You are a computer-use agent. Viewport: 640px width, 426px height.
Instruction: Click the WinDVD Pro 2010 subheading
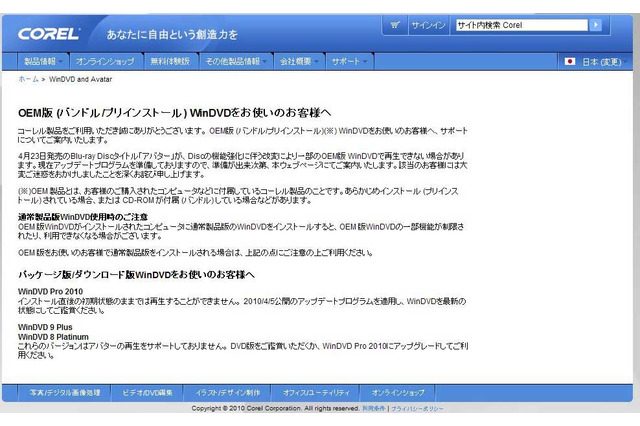click(50, 291)
